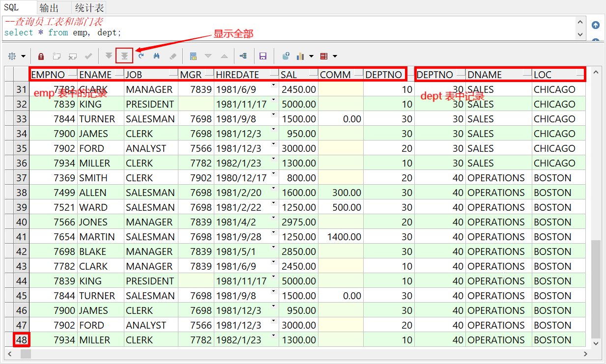The image size is (606, 364).
Task: Open the date dropdown in row 40 HIREDATE cell
Action: pos(273,218)
